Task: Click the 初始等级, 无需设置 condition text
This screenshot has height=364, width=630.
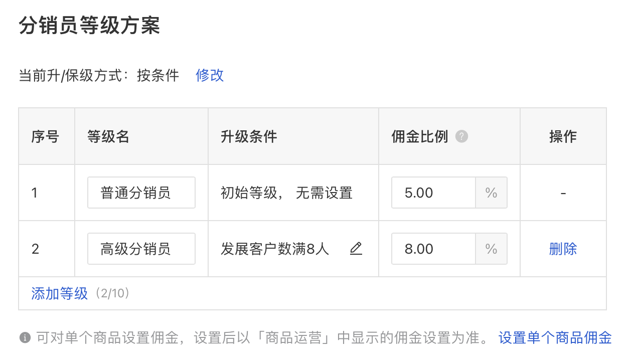Action: [x=286, y=193]
